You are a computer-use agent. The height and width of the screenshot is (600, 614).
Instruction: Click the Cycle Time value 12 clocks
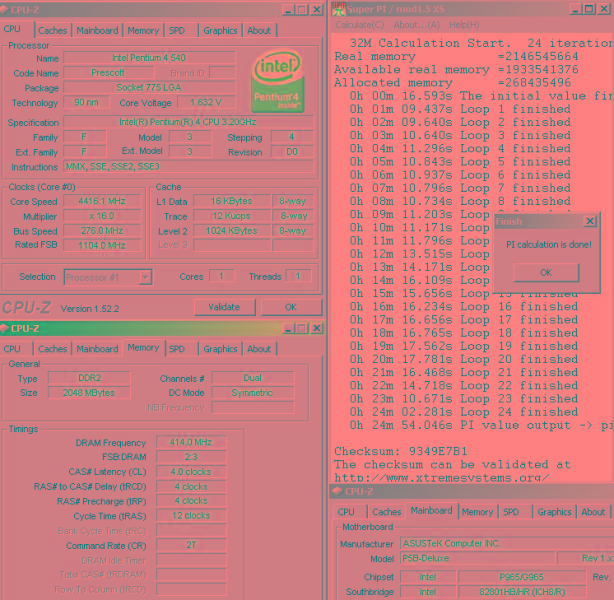tap(191, 515)
